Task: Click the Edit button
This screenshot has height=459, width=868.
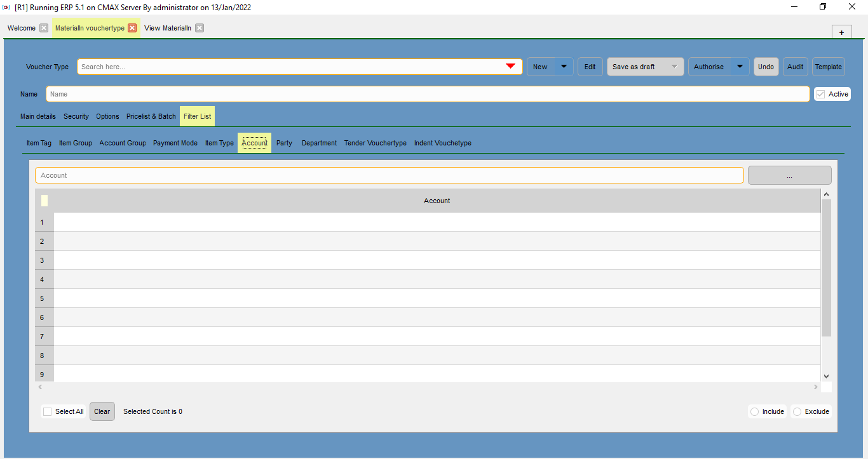Action: tap(590, 67)
